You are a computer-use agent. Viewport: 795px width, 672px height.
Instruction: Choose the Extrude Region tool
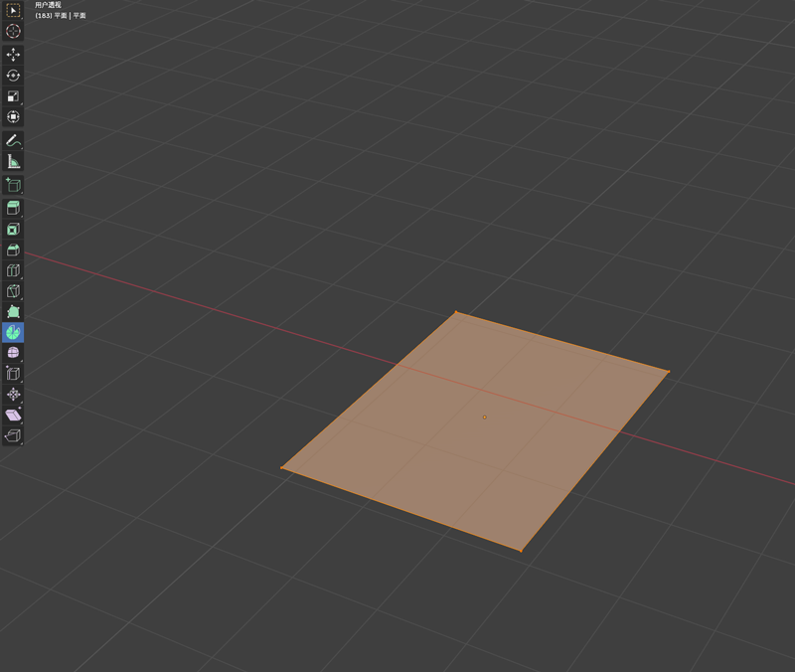point(14,208)
